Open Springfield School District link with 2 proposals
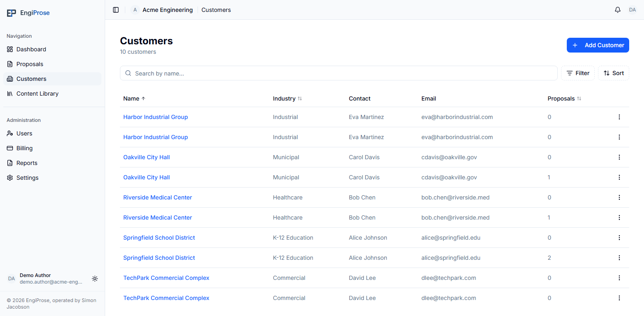The width and height of the screenshot is (644, 316). (159, 258)
